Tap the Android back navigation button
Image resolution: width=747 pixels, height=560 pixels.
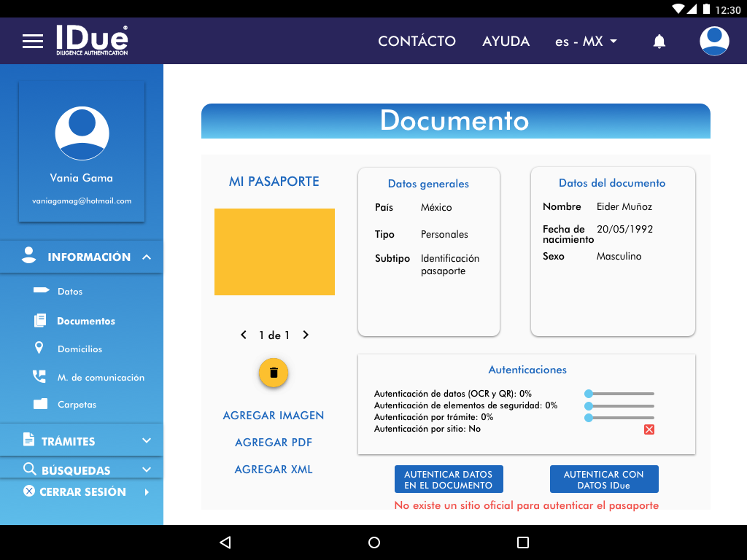pyautogui.click(x=225, y=542)
